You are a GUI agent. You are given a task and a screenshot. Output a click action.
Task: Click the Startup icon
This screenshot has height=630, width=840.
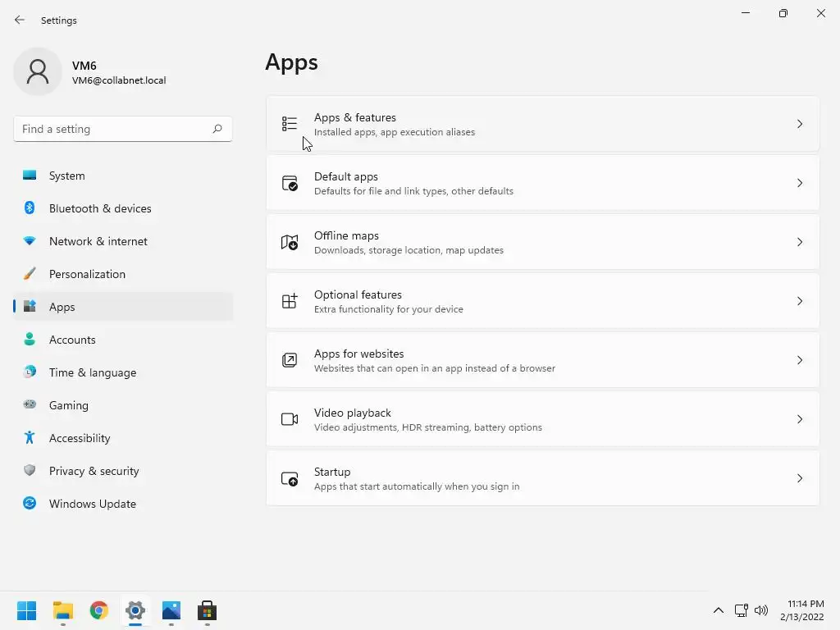(290, 478)
